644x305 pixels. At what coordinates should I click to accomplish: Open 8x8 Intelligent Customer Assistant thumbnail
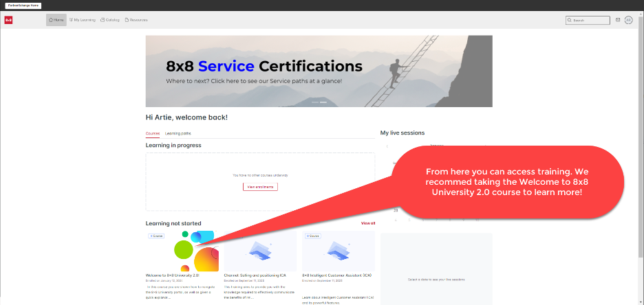click(x=339, y=251)
